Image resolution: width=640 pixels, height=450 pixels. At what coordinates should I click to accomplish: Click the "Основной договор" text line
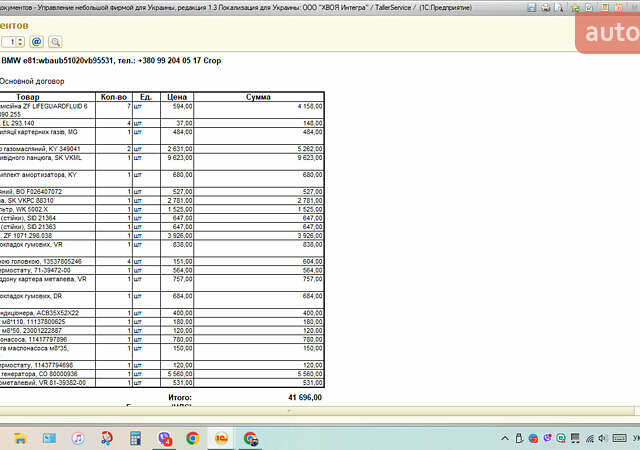[x=30, y=80]
